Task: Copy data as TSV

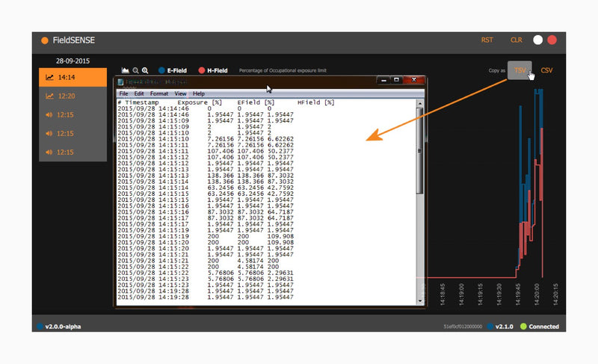Action: coord(520,70)
